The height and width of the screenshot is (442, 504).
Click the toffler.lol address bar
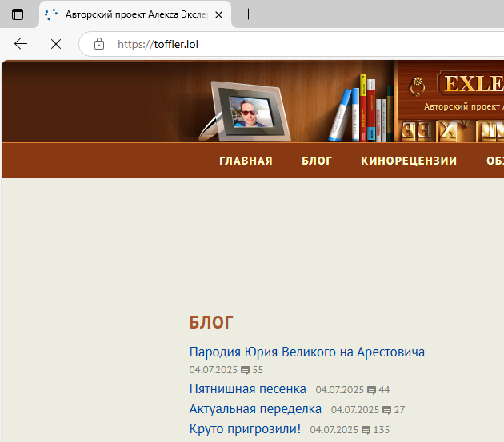(x=304, y=44)
